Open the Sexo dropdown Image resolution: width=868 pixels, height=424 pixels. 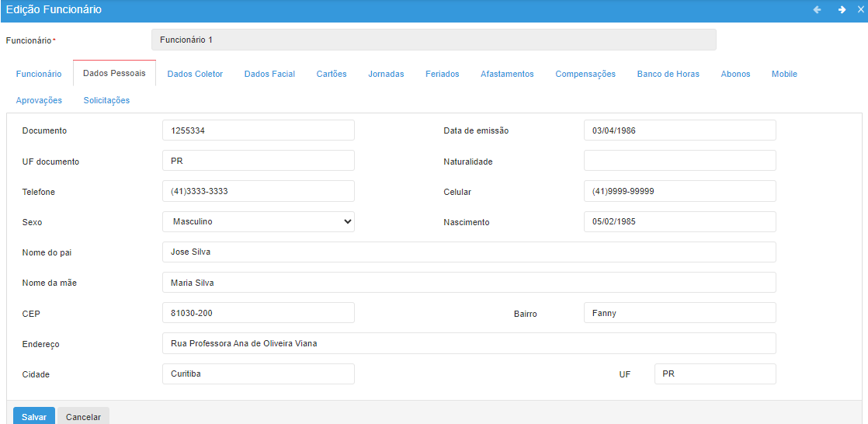259,222
